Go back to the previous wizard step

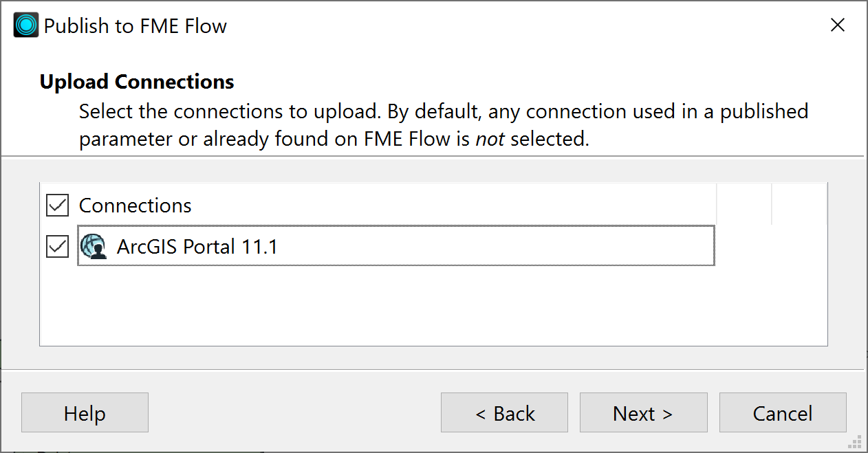point(504,412)
